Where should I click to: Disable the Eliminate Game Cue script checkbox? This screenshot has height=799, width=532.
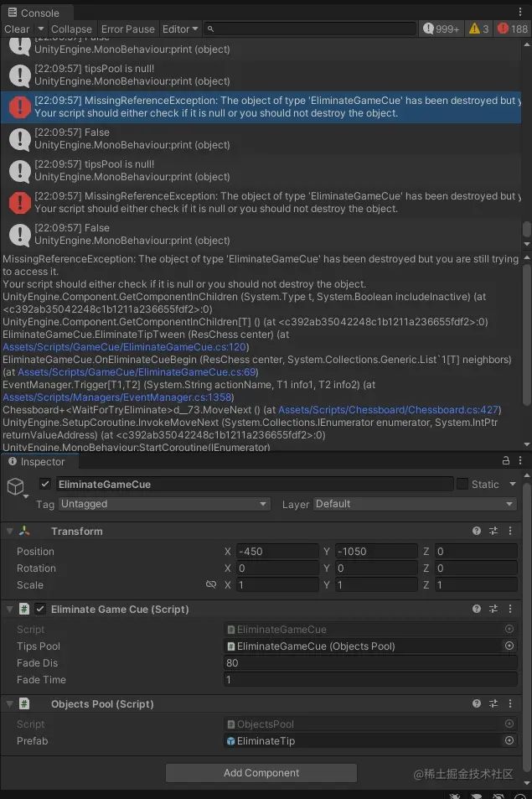[x=40, y=609]
